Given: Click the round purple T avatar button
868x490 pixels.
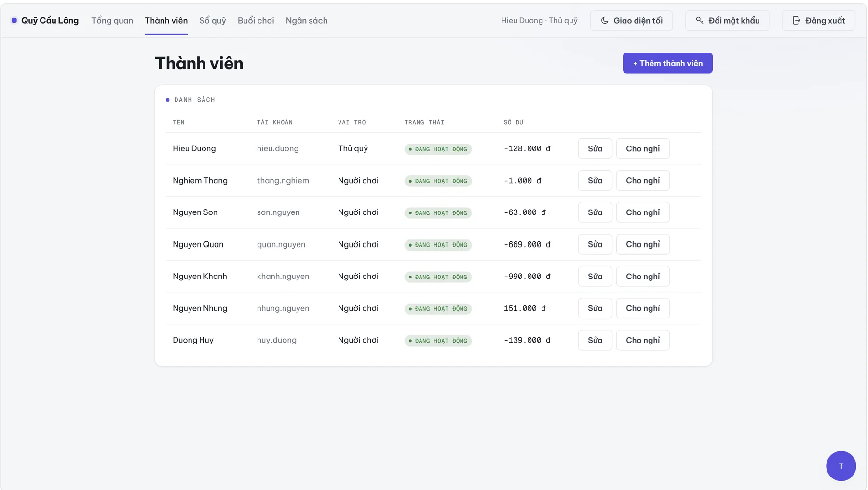Looking at the screenshot, I should tap(841, 466).
